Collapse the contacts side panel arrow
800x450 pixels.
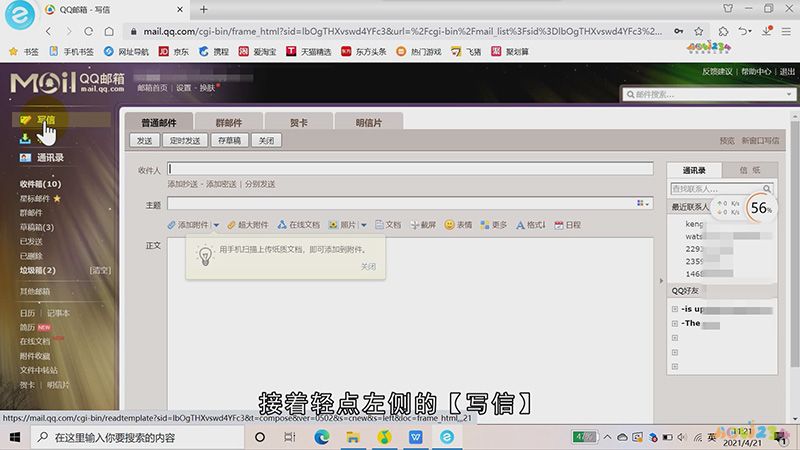point(661,281)
